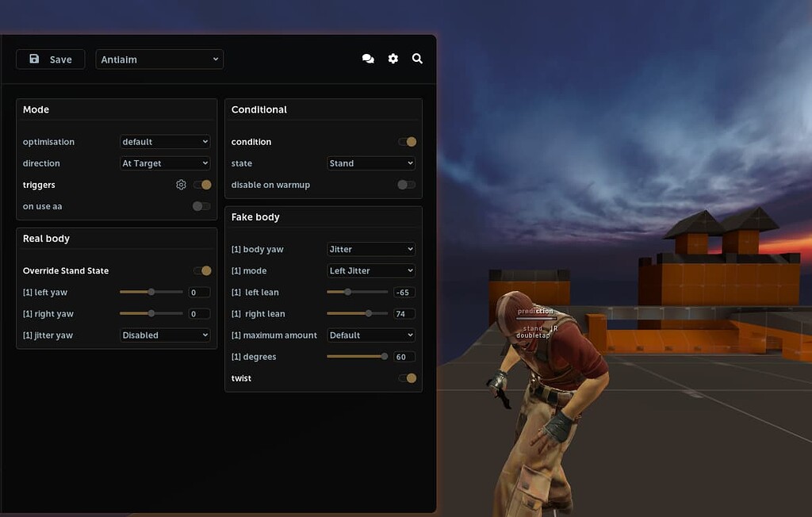Click the left lean slider
Image resolution: width=812 pixels, height=517 pixels.
(358, 292)
